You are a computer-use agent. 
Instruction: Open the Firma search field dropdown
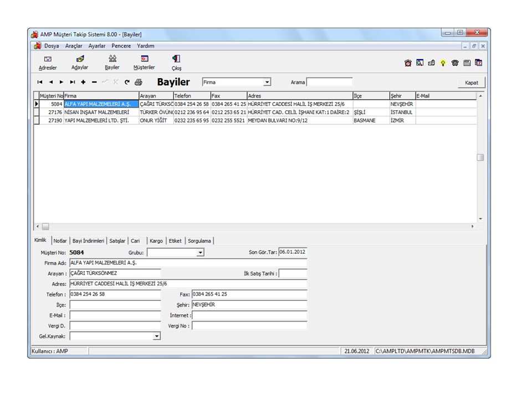267,83
